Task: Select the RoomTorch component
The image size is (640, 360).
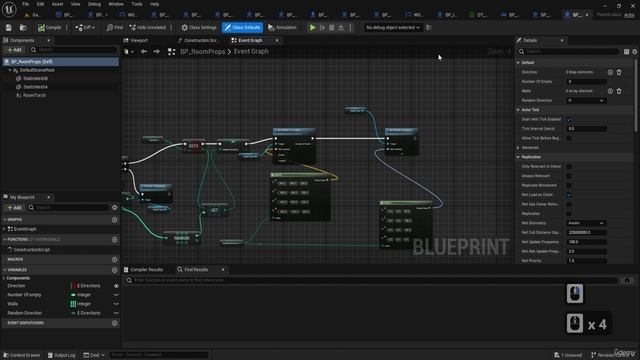Action: click(x=34, y=95)
